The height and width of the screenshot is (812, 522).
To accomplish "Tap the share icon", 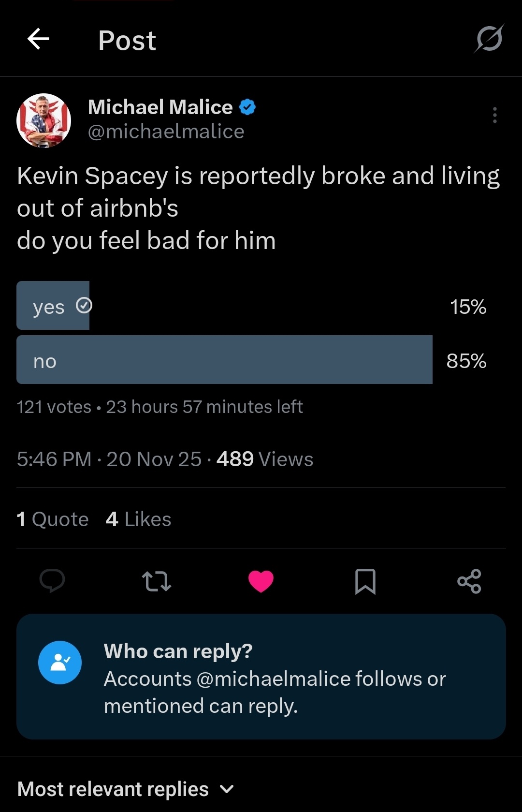I will pyautogui.click(x=469, y=581).
